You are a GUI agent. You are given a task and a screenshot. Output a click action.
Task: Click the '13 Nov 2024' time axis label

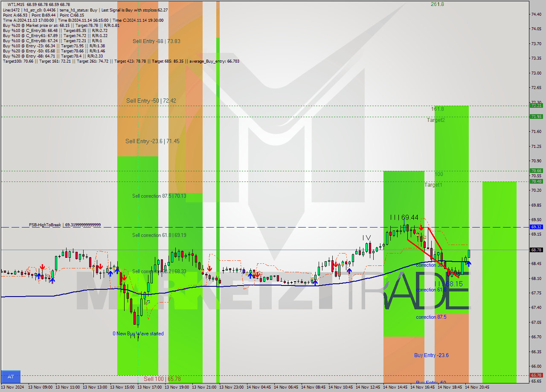pos(12,387)
